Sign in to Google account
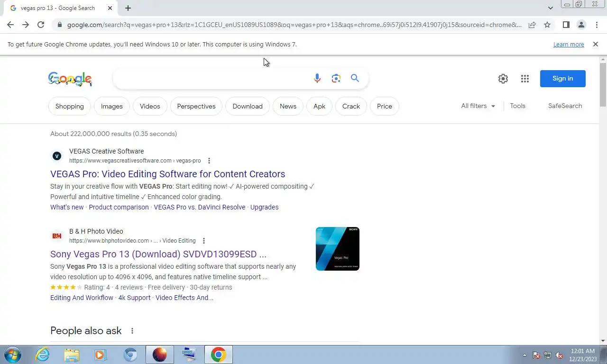 click(562, 78)
